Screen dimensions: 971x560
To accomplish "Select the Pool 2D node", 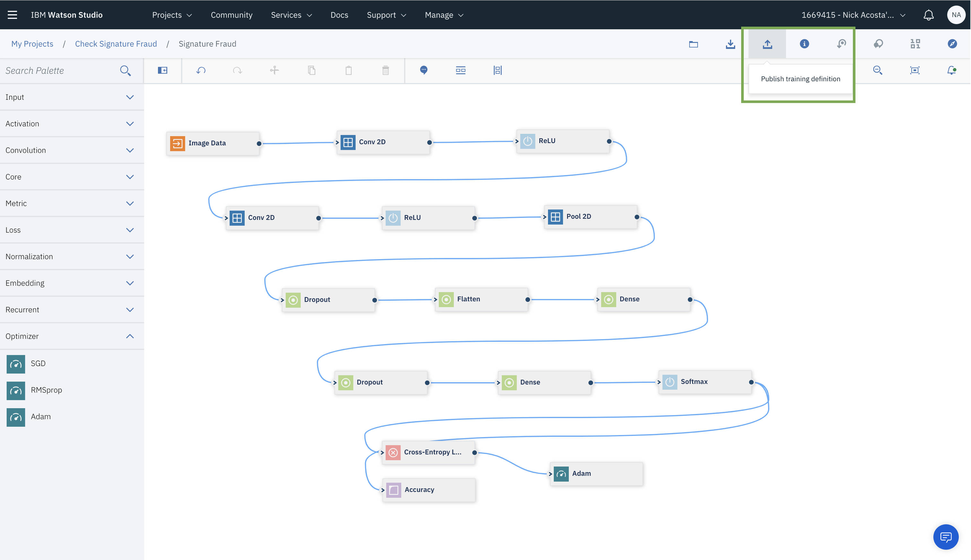I will (591, 217).
